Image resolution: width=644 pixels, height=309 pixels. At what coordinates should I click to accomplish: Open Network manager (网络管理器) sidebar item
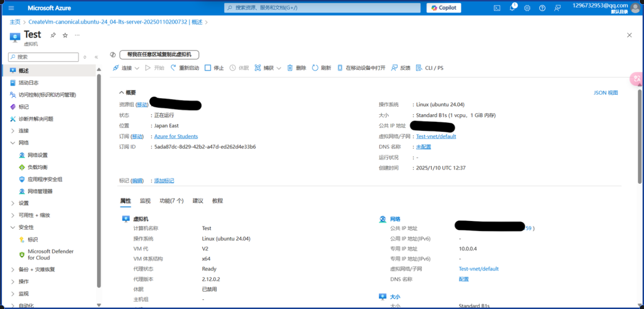[x=40, y=191]
